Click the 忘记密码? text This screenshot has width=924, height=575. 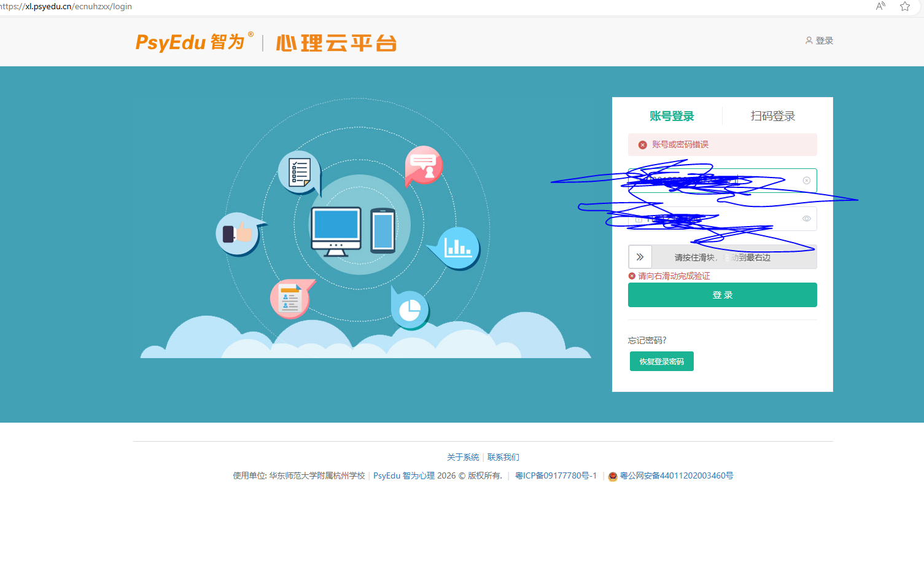coord(647,340)
